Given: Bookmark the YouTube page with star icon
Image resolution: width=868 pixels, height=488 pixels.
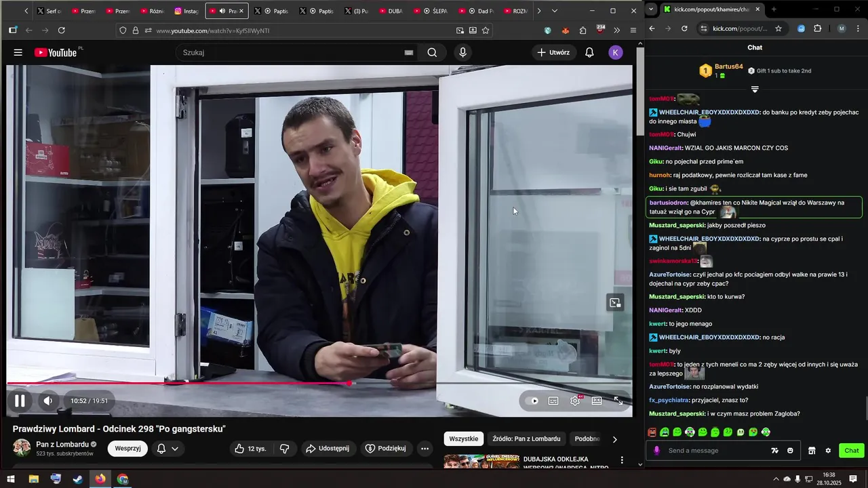Looking at the screenshot, I should [486, 30].
